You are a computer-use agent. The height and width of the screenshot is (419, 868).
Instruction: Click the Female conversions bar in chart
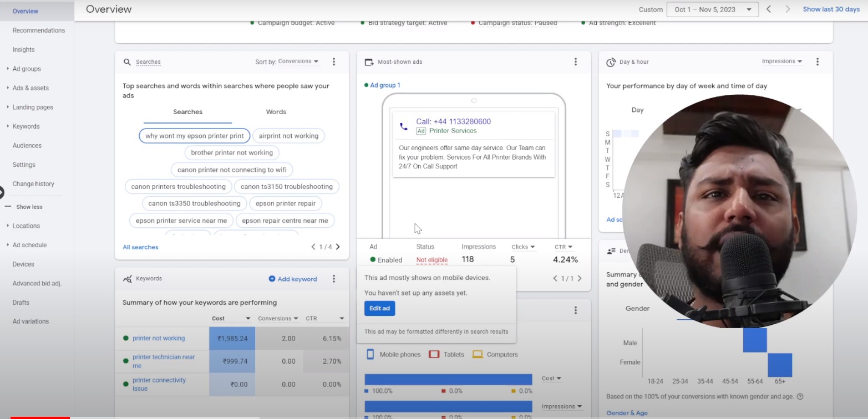(779, 365)
